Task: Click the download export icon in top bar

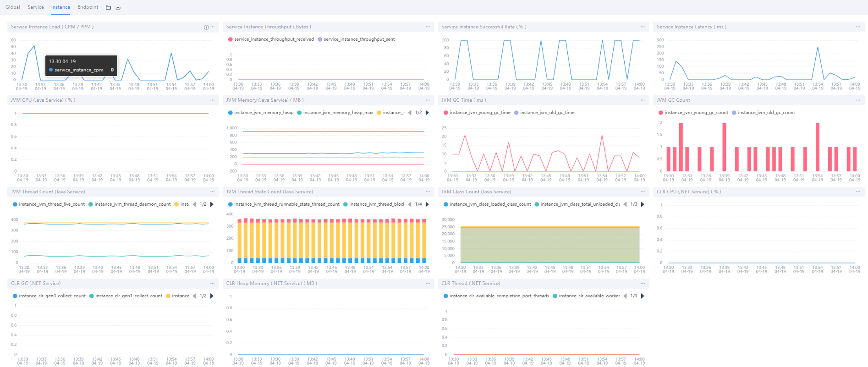Action: (118, 7)
